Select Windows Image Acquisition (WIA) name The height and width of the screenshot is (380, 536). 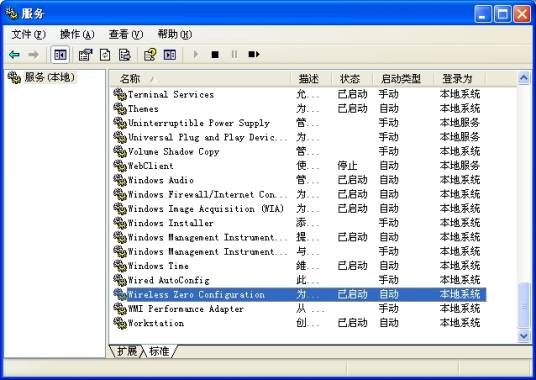[206, 209]
